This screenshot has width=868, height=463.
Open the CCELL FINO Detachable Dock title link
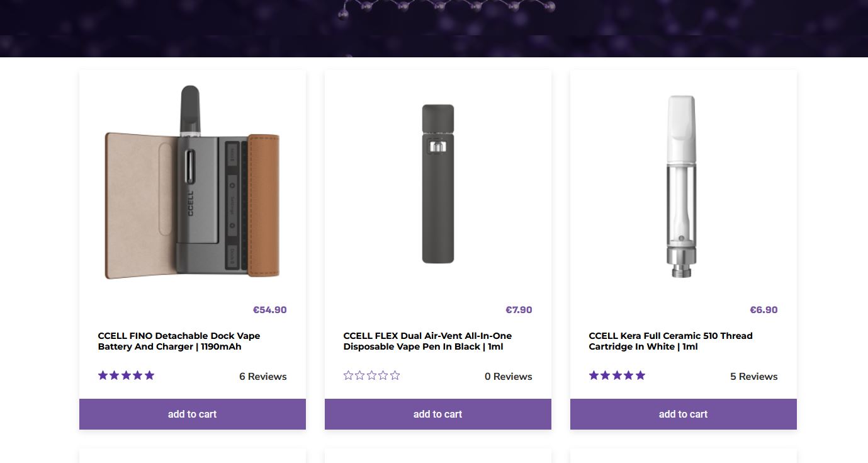tap(179, 341)
